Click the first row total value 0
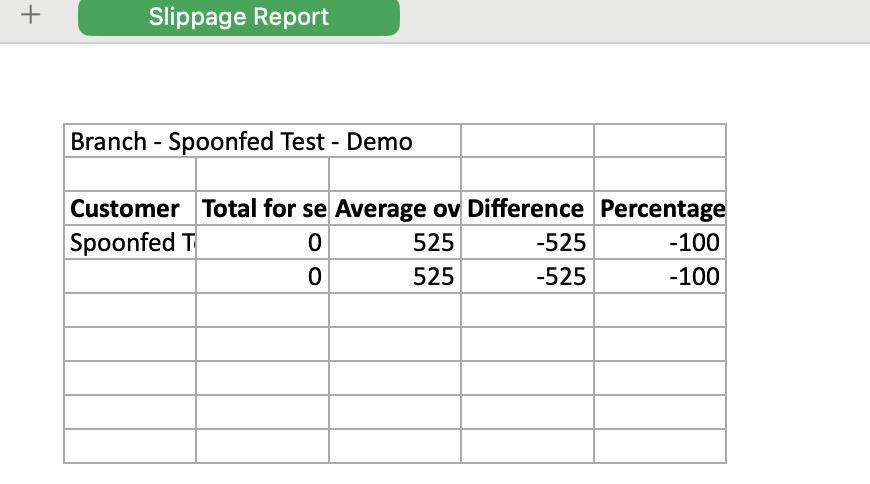 point(262,243)
